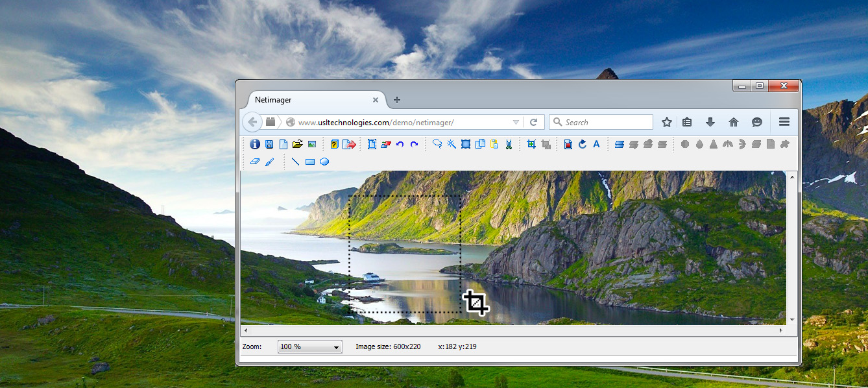Pick the ellipse shape tool
Viewport: 868px width, 388px height.
click(x=324, y=162)
